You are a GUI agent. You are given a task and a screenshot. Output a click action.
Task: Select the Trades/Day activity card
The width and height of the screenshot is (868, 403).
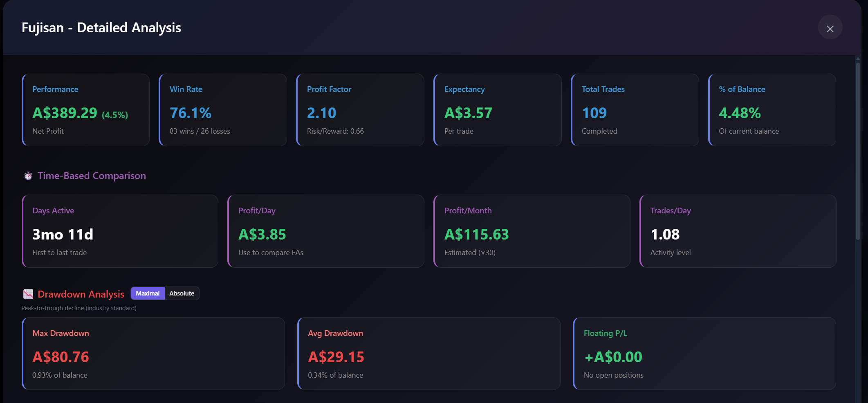[x=738, y=231]
